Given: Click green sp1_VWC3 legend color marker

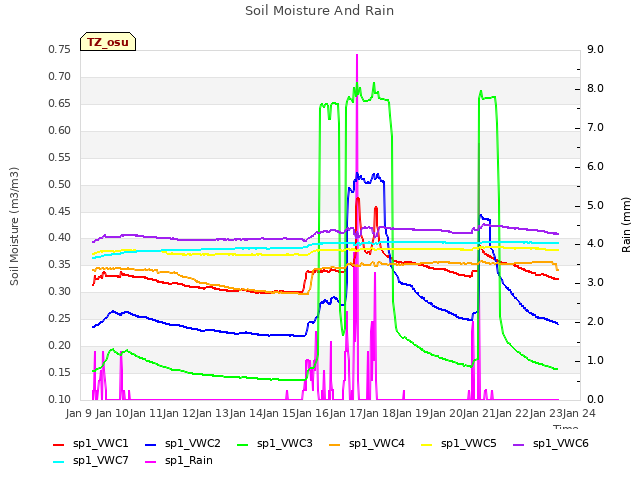Looking at the screenshot, I should (x=243, y=444).
